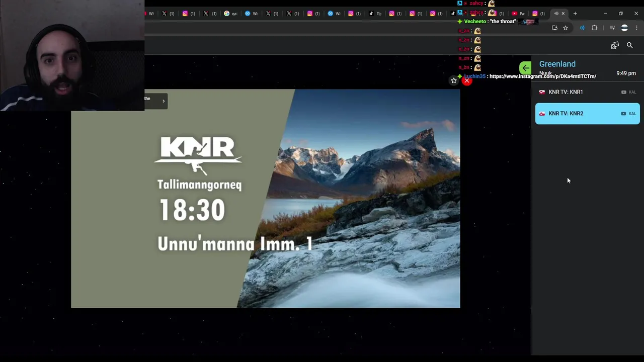The width and height of the screenshot is (644, 362).
Task: Open the random channel dice icon
Action: pyautogui.click(x=615, y=45)
